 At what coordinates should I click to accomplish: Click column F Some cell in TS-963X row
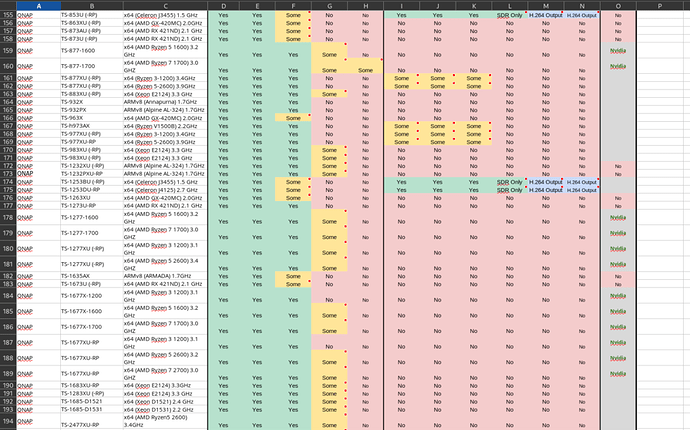click(293, 118)
